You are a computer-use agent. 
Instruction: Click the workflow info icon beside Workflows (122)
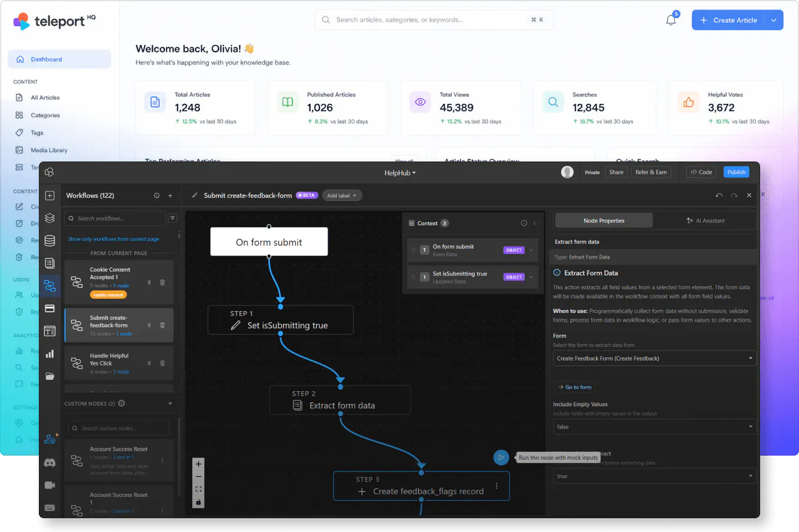tap(157, 196)
